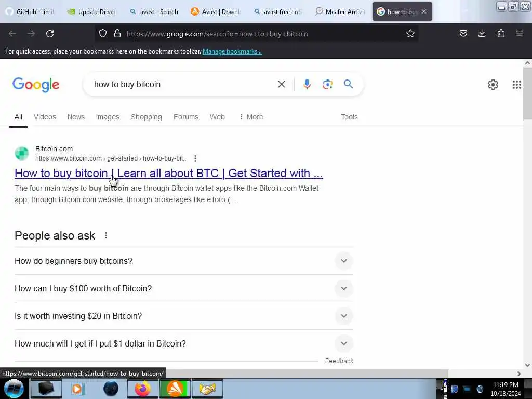Click the site security padlock icon
Image resolution: width=532 pixels, height=399 pixels.
coord(117,34)
